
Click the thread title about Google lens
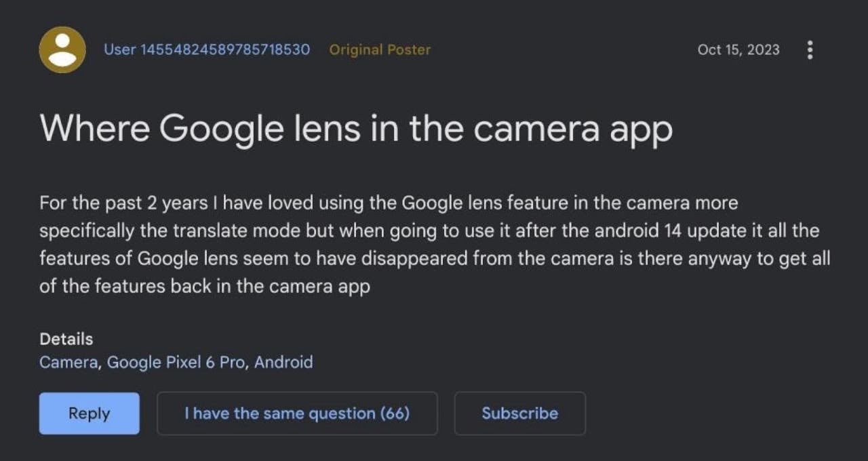click(x=356, y=129)
